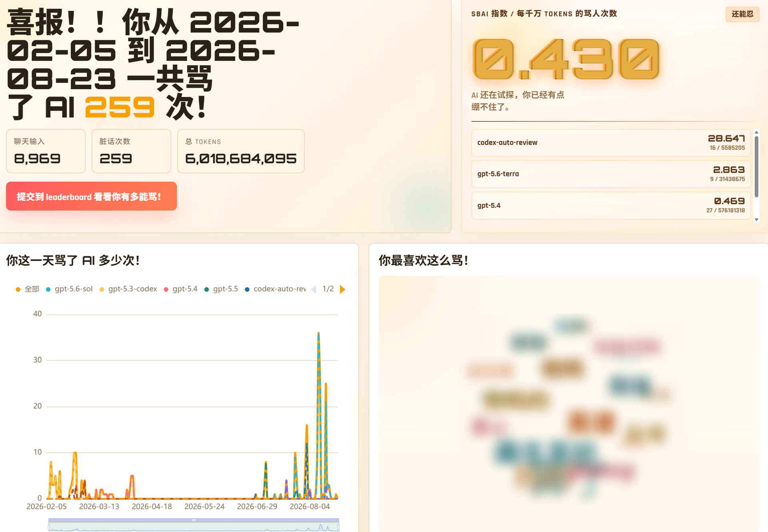Select the codex-auto-review model row
The width and height of the screenshot is (768, 532).
(611, 143)
